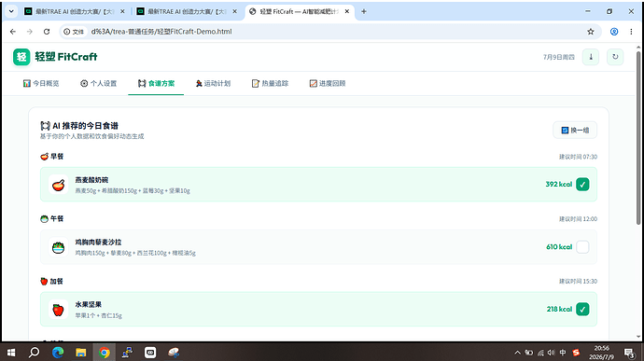This screenshot has height=361, width=644.
Task: Switch to the second TRAE AI browser tab
Action: click(x=188, y=11)
